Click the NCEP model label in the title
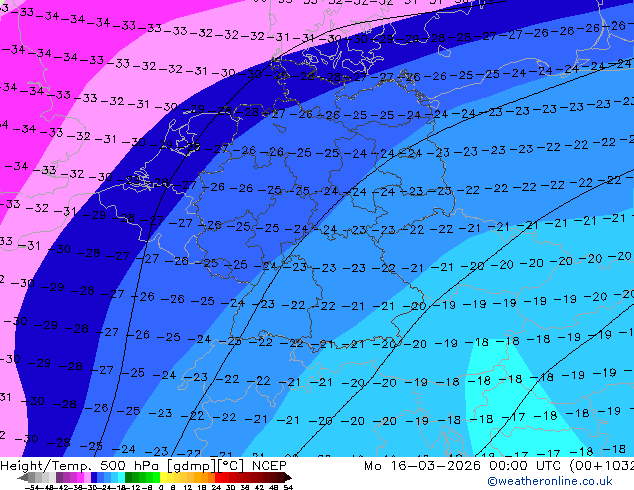 269,466
